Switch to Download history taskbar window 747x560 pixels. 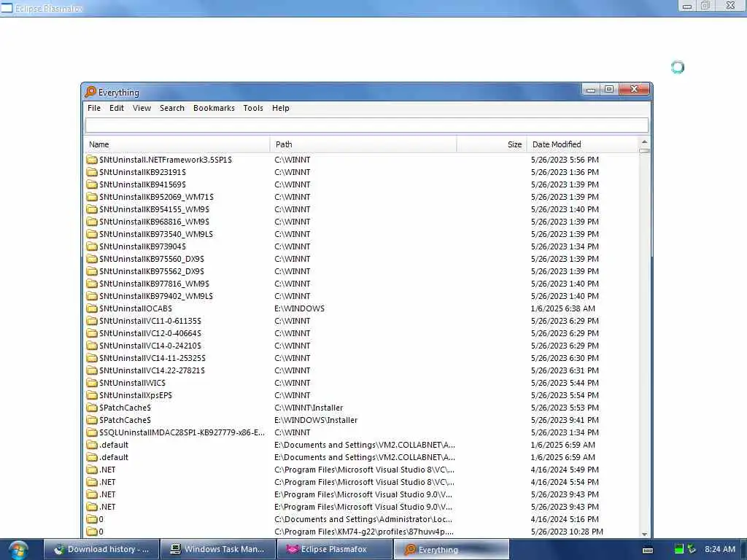point(101,549)
